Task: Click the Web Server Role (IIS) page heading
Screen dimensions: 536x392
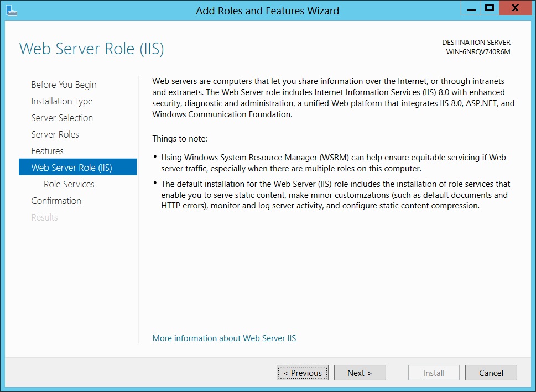Action: tap(92, 49)
